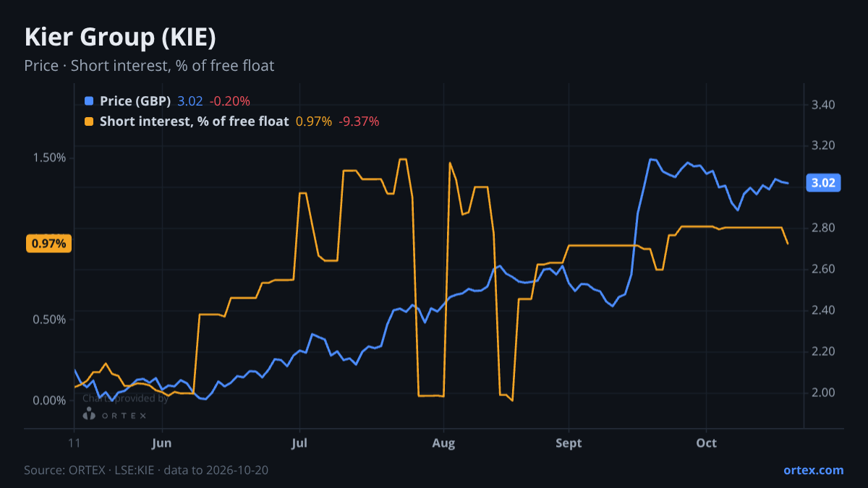Click the orange 0.97% axis badge
Screen dimensions: 868x488
coord(49,244)
